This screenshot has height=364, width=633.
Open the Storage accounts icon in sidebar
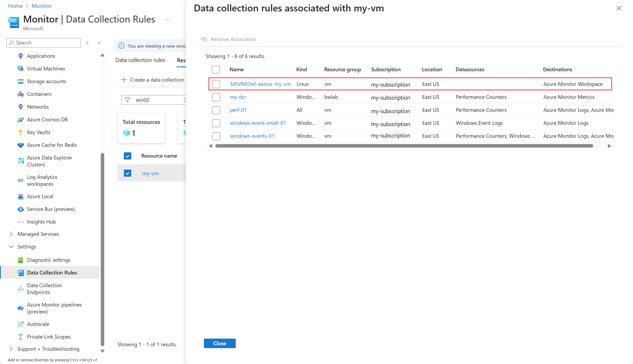click(20, 81)
